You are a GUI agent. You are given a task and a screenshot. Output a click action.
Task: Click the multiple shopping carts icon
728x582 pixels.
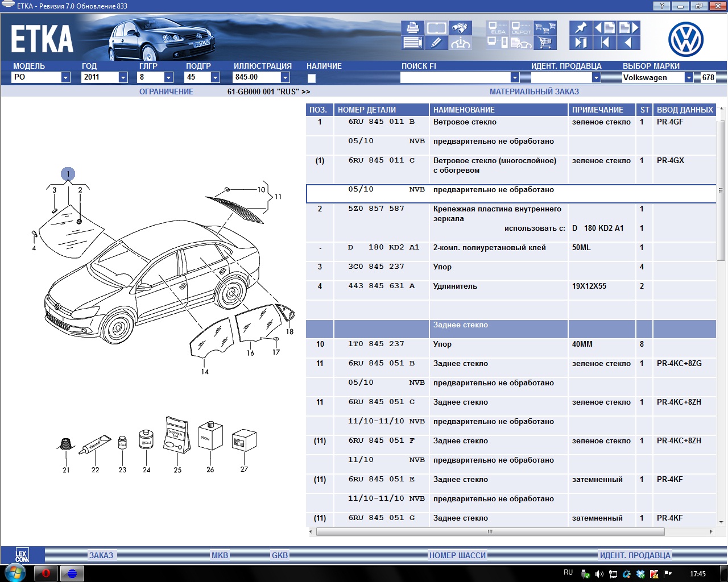coord(545,27)
